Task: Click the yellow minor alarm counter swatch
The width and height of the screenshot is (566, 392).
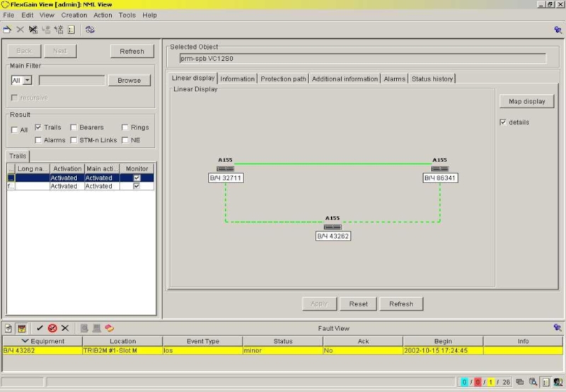Action: point(490,382)
